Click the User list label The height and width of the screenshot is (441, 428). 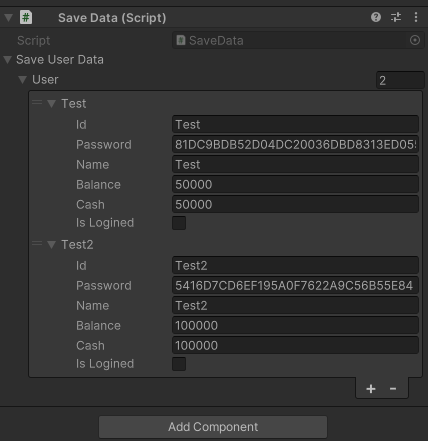(x=45, y=80)
